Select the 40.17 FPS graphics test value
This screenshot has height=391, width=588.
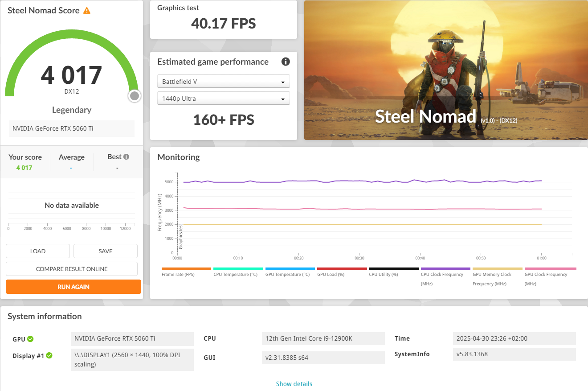224,23
